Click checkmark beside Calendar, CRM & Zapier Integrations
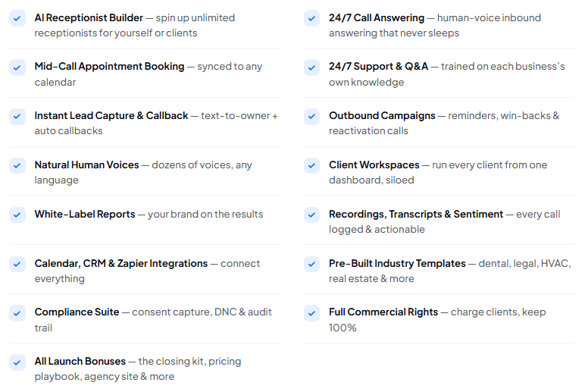588x392 pixels. point(17,264)
